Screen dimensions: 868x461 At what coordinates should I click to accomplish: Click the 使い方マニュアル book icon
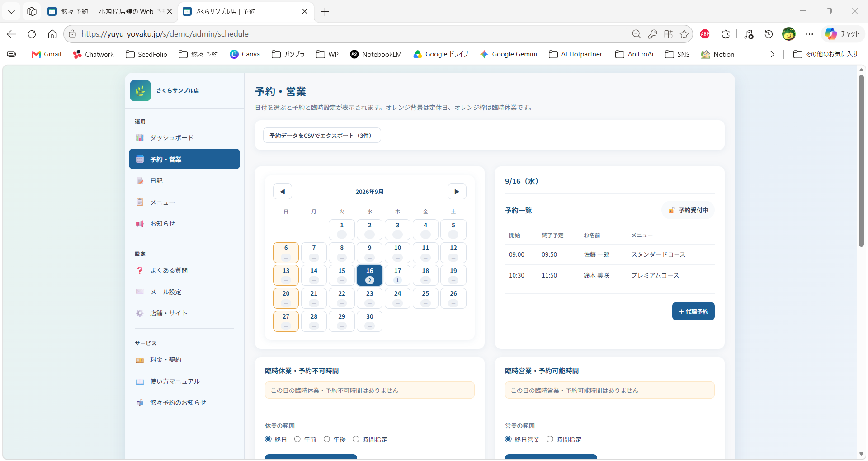point(140,382)
